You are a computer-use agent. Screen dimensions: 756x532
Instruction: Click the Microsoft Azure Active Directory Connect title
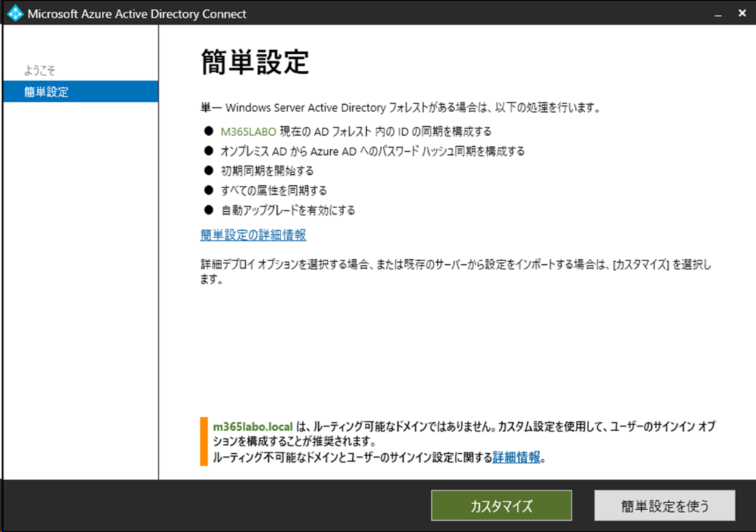[x=137, y=14]
